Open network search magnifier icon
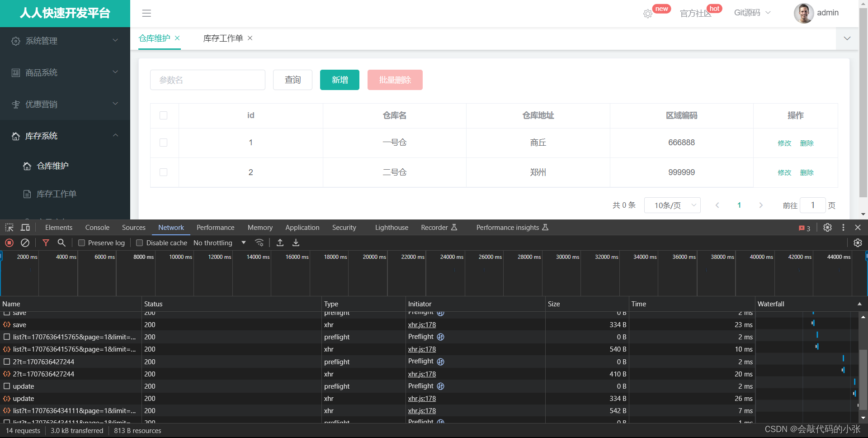868x438 pixels. click(61, 243)
